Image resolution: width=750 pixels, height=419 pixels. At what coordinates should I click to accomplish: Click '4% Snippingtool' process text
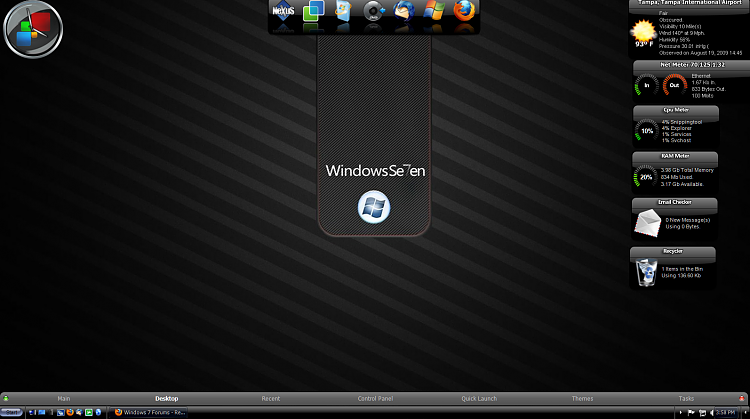[682, 122]
